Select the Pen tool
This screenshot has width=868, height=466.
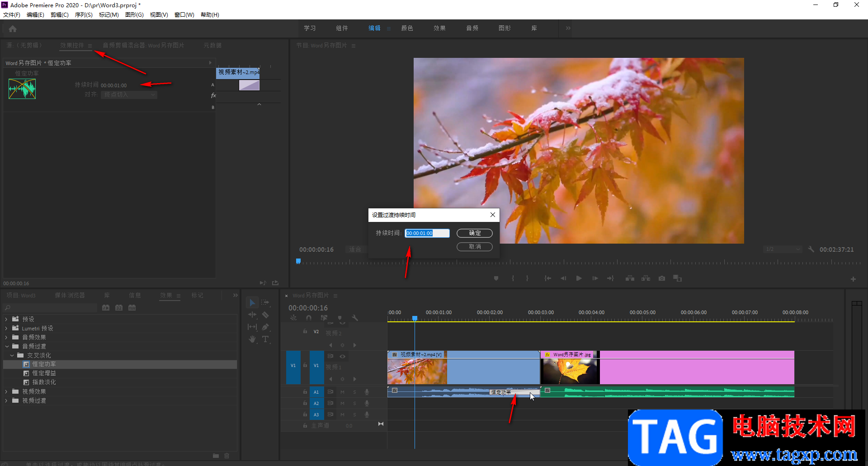pyautogui.click(x=265, y=327)
